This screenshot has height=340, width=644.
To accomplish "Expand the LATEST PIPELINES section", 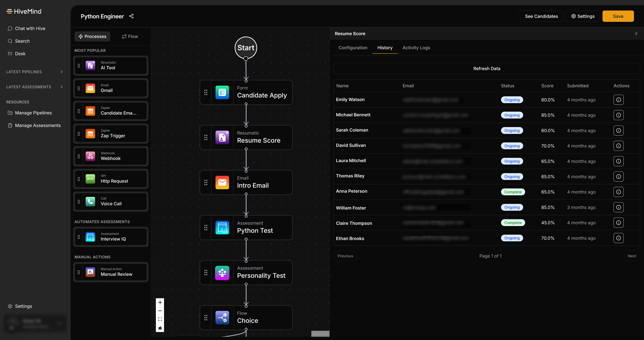I will click(x=61, y=72).
